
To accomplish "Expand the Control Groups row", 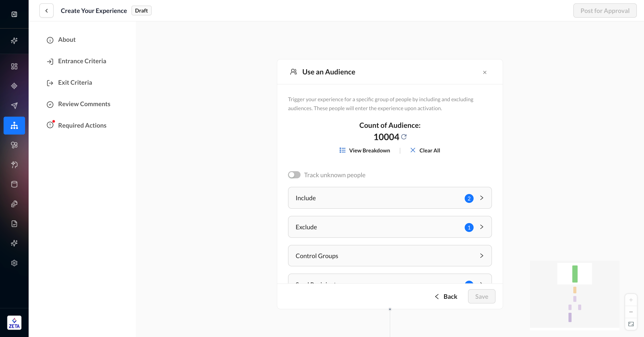I will pos(390,256).
